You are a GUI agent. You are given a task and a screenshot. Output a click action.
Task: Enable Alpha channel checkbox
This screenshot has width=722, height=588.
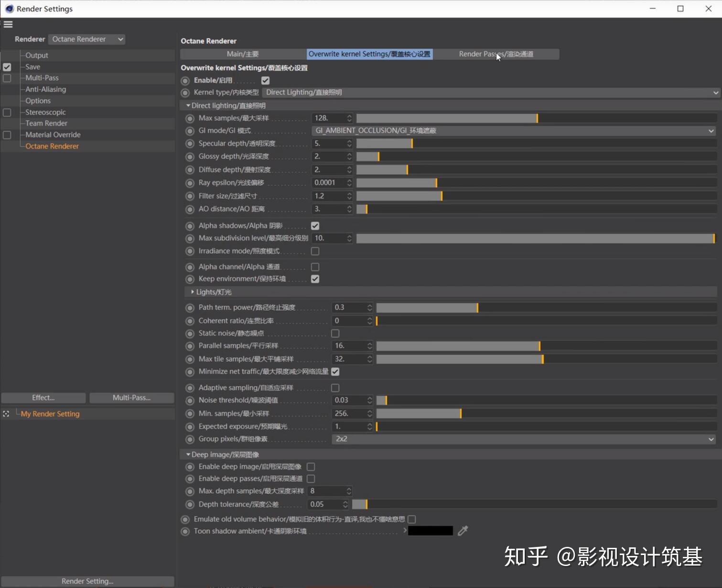[315, 267]
